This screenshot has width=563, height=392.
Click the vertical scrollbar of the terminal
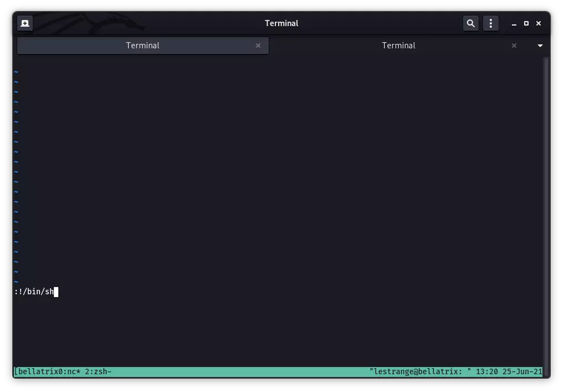point(546,211)
